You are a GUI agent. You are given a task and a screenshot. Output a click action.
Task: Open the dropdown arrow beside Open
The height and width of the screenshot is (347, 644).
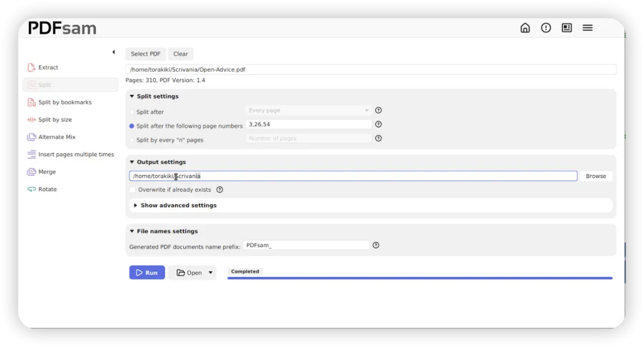click(x=210, y=273)
